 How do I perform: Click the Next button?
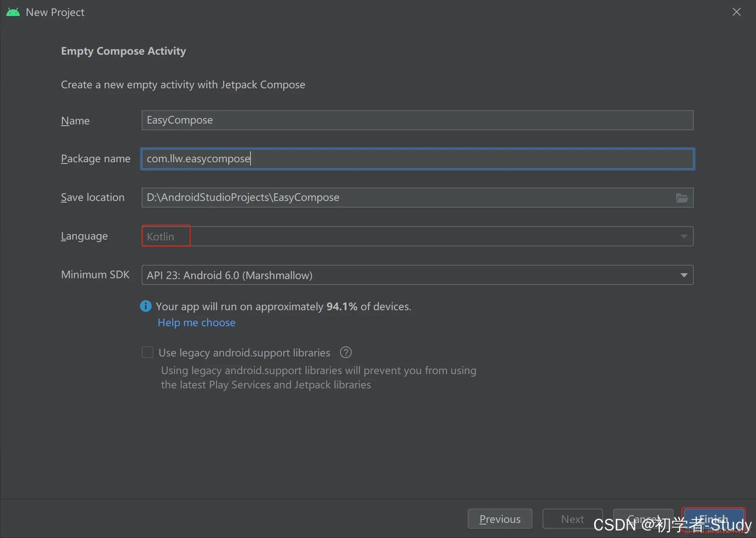[572, 519]
